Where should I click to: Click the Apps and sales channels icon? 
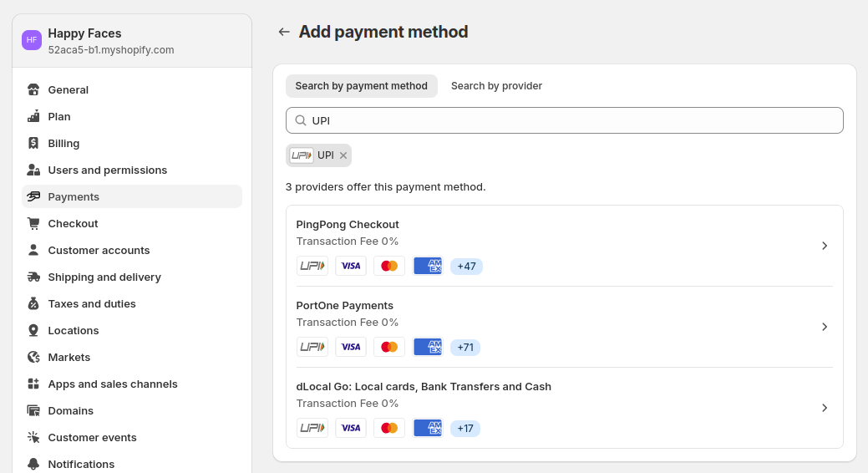33,384
